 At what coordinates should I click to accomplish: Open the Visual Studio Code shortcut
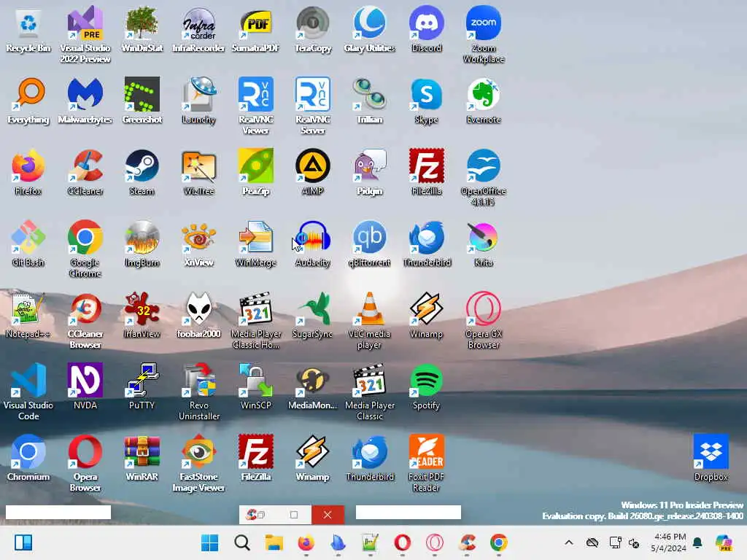(x=28, y=392)
